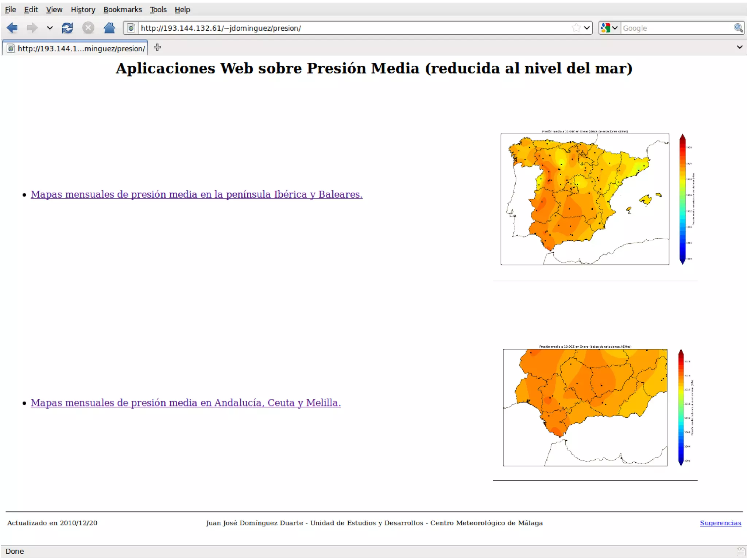
Task: Bookmark this page with the star
Action: pyautogui.click(x=576, y=28)
